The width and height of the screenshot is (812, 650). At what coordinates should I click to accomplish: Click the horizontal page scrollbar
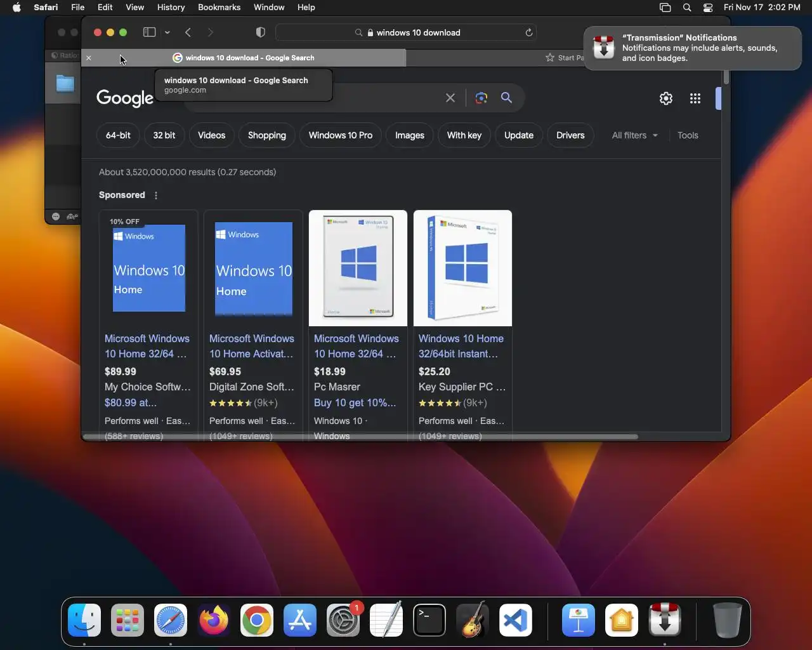click(360, 437)
